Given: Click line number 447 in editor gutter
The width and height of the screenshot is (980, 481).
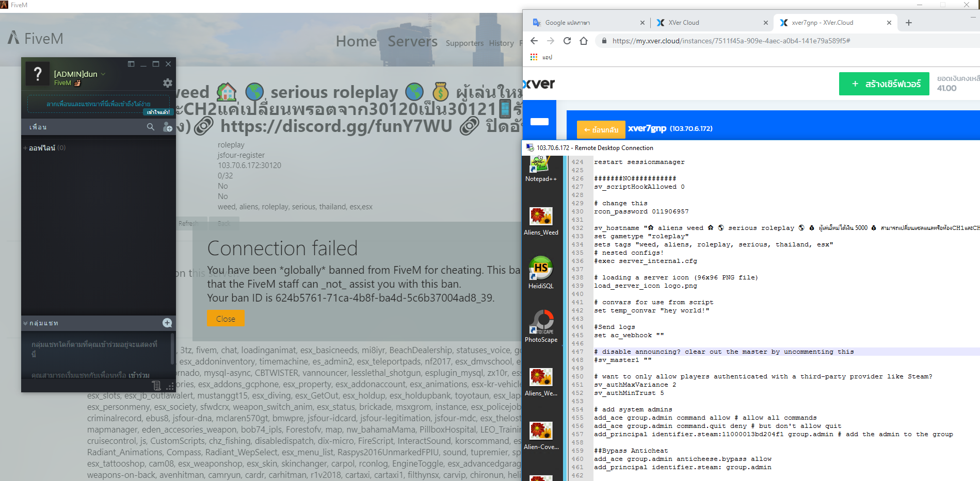Looking at the screenshot, I should (577, 352).
